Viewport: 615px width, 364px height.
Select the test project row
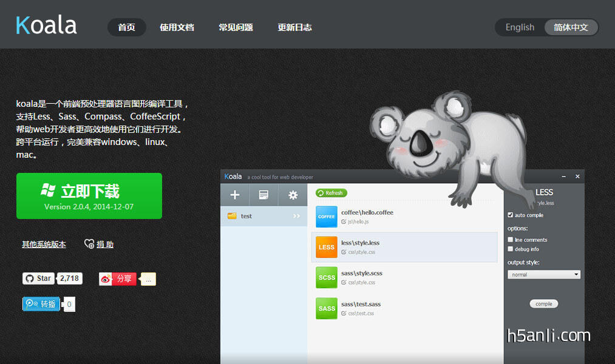(x=263, y=216)
